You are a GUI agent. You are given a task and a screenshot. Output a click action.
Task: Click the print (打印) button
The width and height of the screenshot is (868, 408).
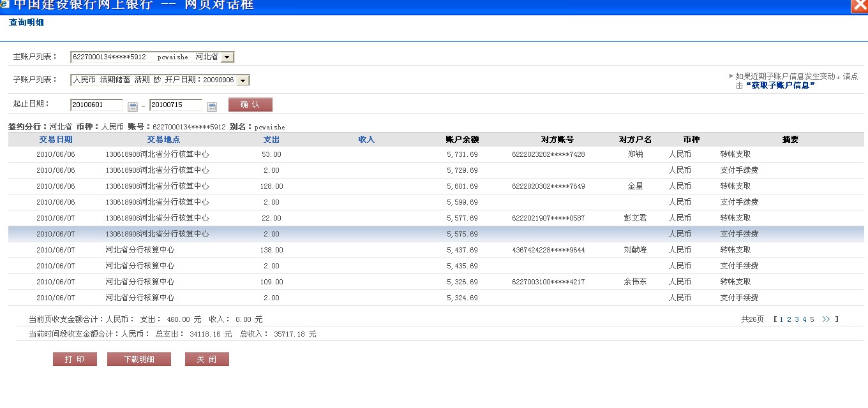coord(75,360)
